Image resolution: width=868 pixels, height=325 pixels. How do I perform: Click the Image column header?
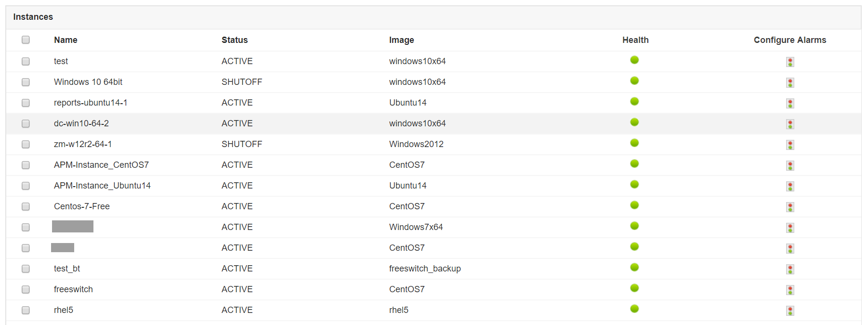[x=401, y=40]
